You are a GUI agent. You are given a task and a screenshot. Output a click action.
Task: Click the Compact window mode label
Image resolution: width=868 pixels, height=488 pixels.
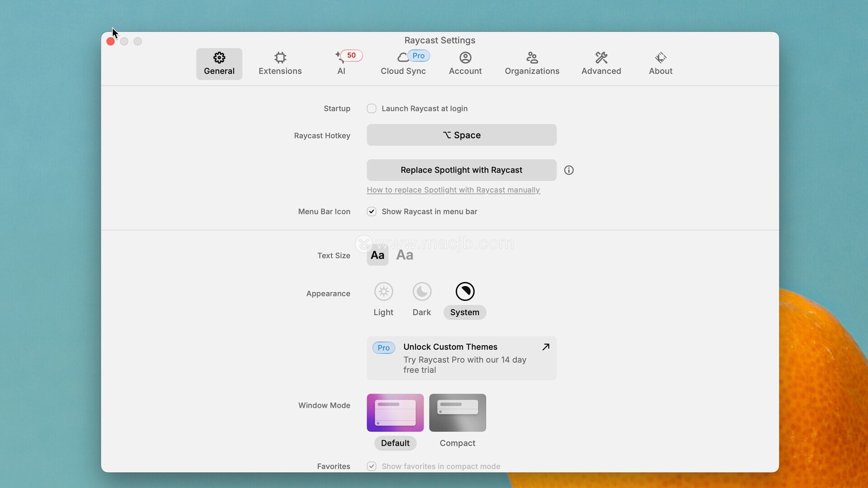click(x=458, y=443)
